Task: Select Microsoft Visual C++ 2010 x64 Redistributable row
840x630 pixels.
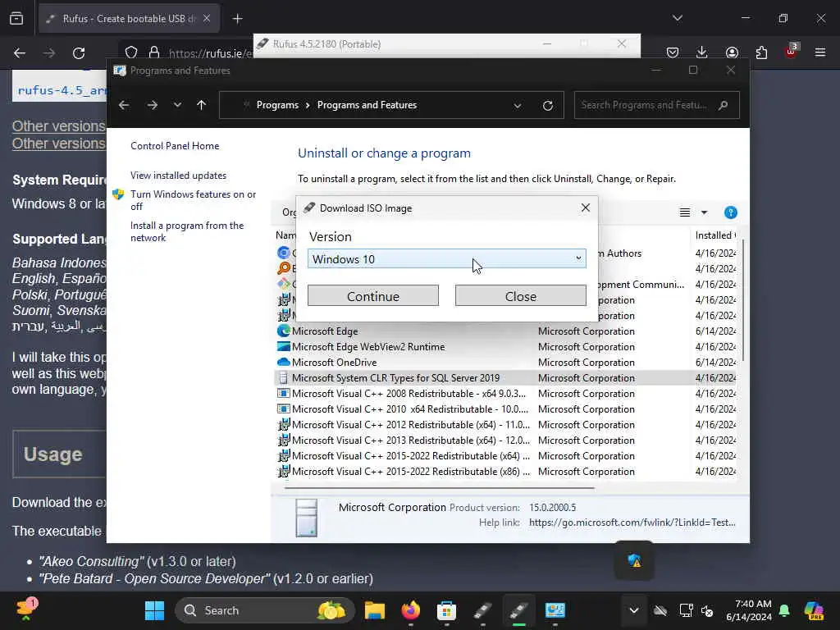Action: point(505,409)
